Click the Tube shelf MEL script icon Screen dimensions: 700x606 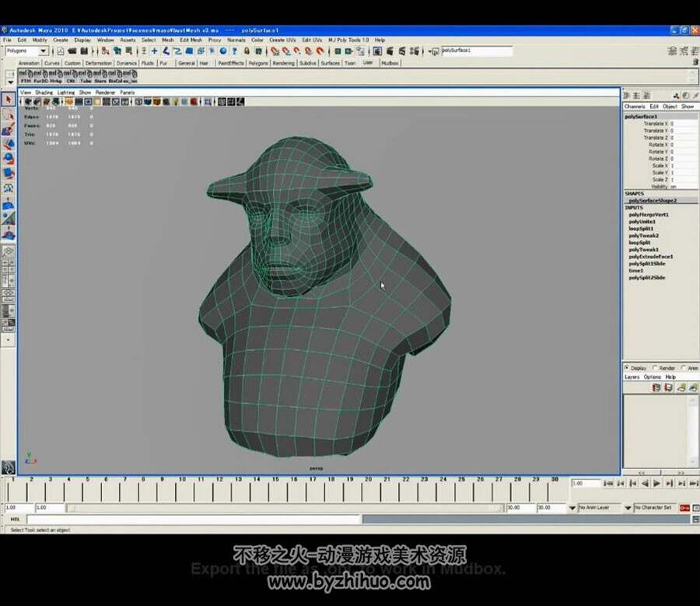(x=86, y=76)
